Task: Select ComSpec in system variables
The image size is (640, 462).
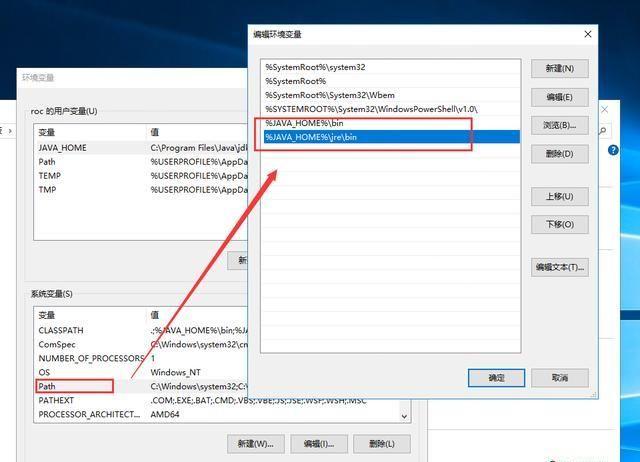Action: 141,344
